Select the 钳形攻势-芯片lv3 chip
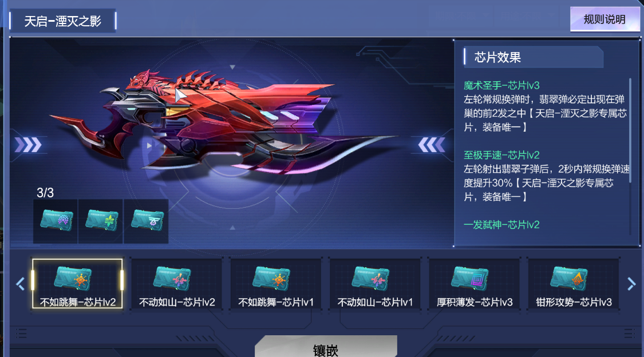The image size is (644, 357). click(574, 284)
